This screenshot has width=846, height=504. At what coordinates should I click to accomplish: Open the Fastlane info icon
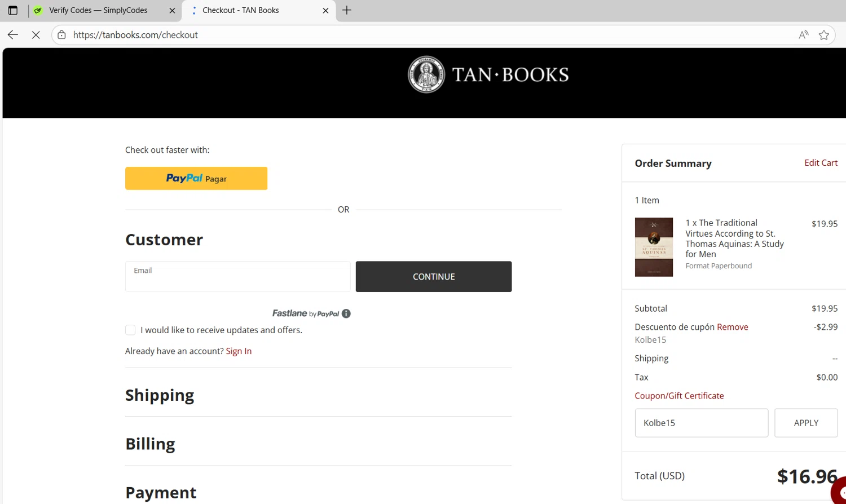pyautogui.click(x=346, y=313)
